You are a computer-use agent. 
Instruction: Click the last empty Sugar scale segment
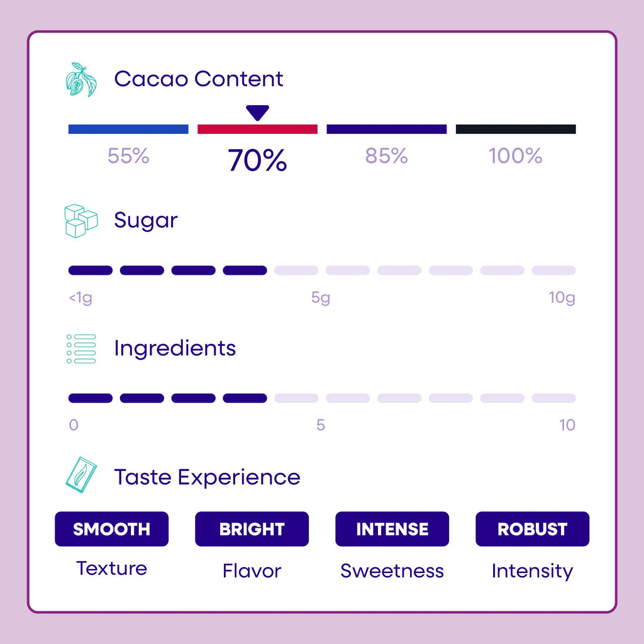[x=553, y=270]
